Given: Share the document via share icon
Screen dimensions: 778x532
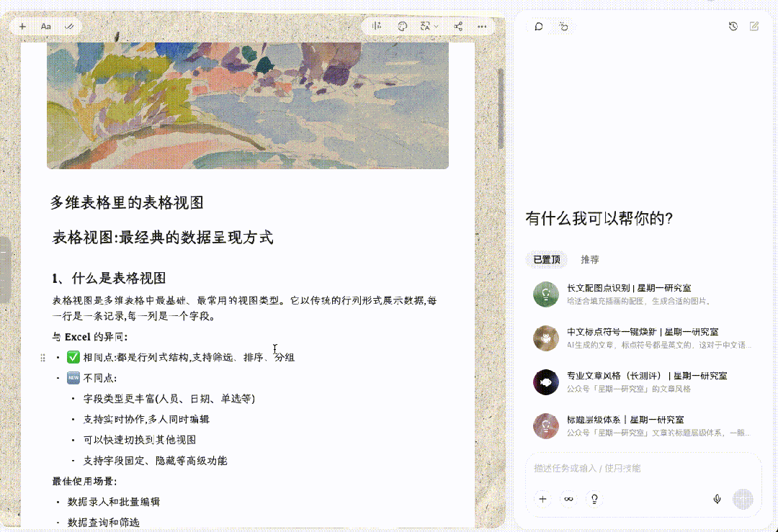Looking at the screenshot, I should tap(458, 27).
